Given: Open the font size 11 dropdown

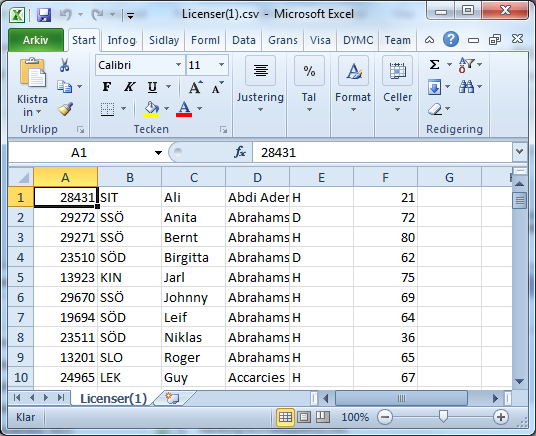Looking at the screenshot, I should pyautogui.click(x=222, y=65).
